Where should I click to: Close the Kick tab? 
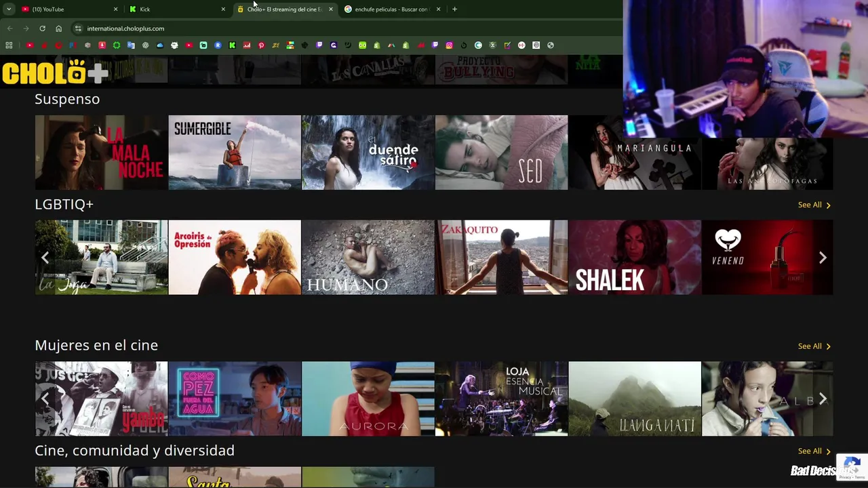click(x=223, y=9)
